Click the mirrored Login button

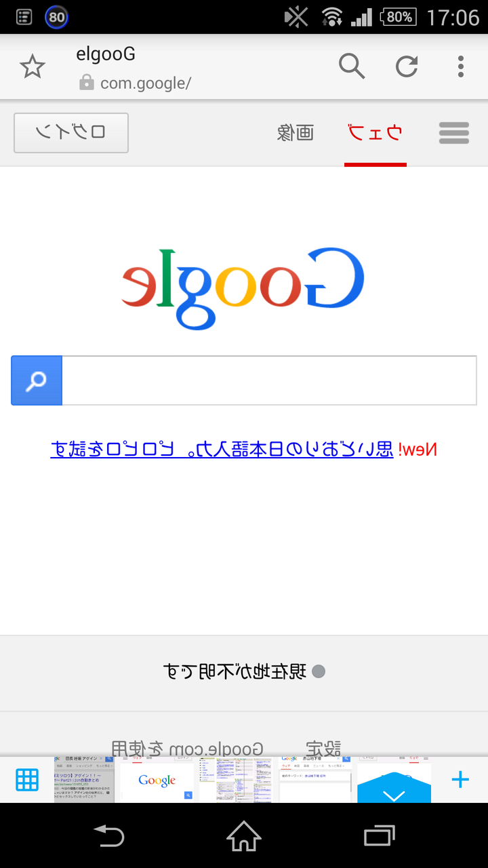[71, 133]
